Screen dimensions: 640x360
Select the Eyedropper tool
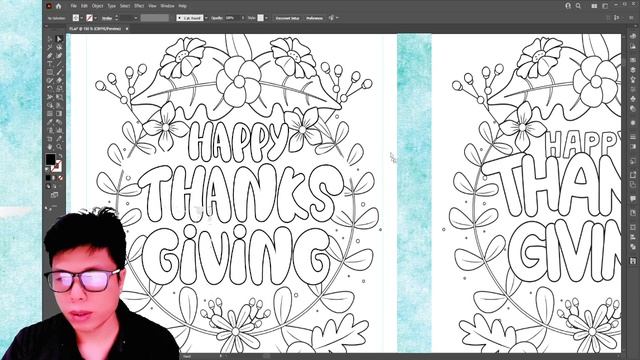pos(50,122)
